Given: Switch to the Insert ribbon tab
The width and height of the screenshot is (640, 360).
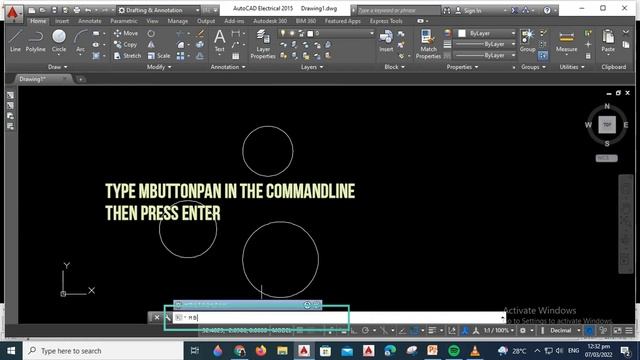Looking at the screenshot, I should click(62, 21).
